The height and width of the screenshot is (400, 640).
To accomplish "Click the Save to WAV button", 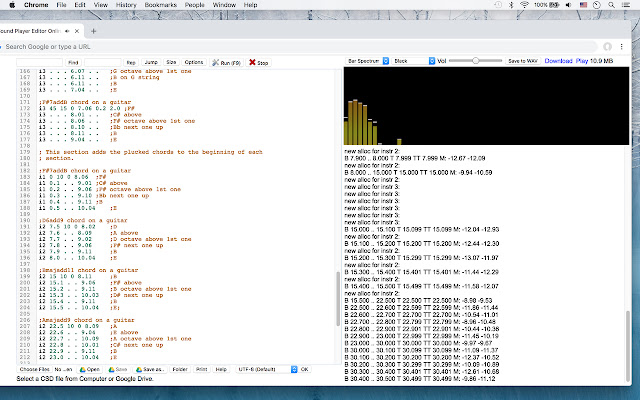I will tap(524, 61).
